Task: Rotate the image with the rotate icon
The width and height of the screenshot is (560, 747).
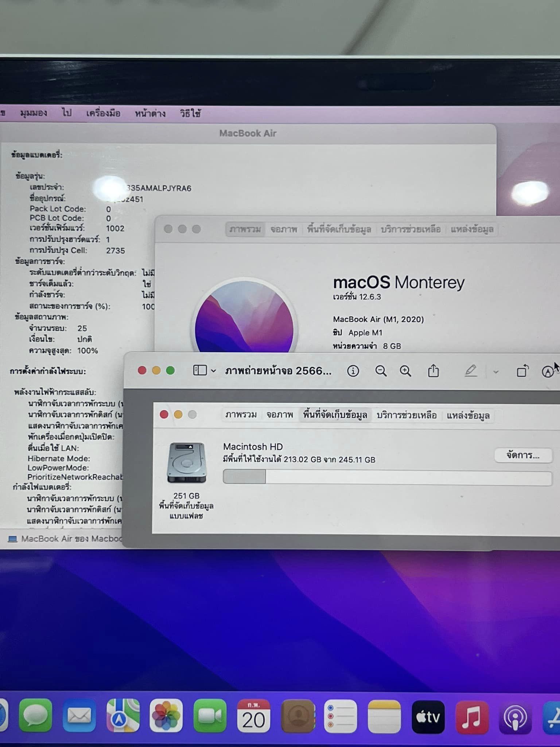Action: click(522, 371)
